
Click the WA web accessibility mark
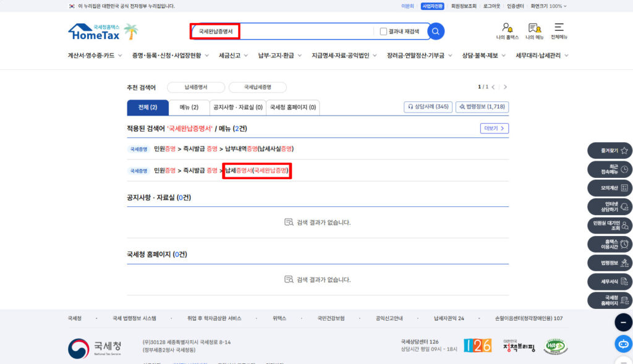(555, 346)
